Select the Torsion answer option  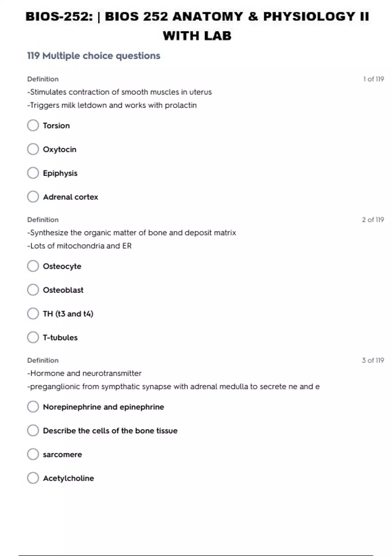click(33, 125)
